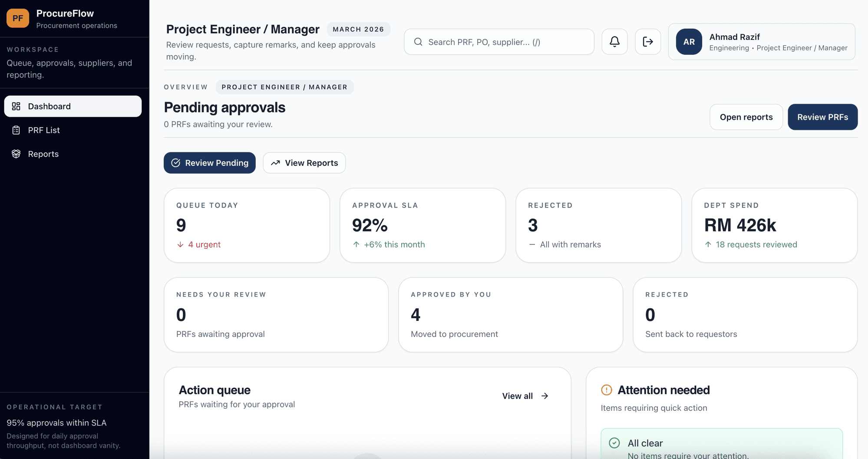Click the View Reports button

coord(304,163)
